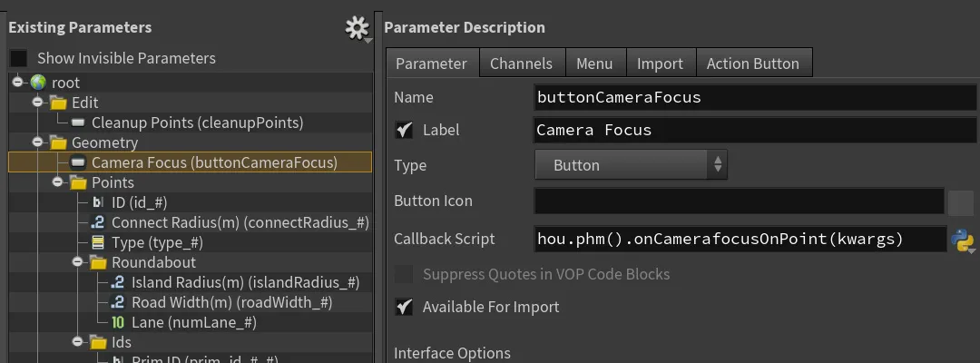The height and width of the screenshot is (363, 980).
Task: Open the Action Button tab
Action: [x=753, y=64]
